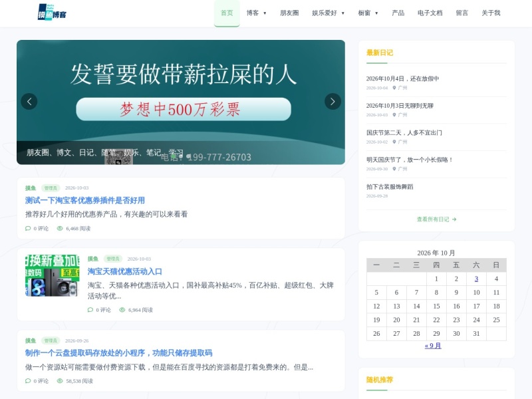
Task: Click date 2026-09-28 under 古装服饰舞蹈 diary
Action: pos(377,196)
